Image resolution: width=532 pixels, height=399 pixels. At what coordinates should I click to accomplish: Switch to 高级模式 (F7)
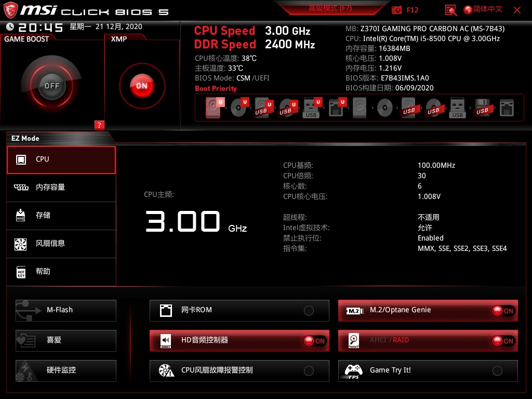click(x=330, y=8)
